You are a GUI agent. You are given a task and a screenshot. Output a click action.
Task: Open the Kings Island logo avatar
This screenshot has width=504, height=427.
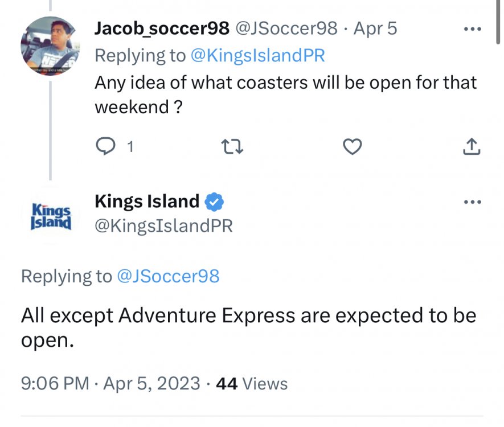[50, 216]
